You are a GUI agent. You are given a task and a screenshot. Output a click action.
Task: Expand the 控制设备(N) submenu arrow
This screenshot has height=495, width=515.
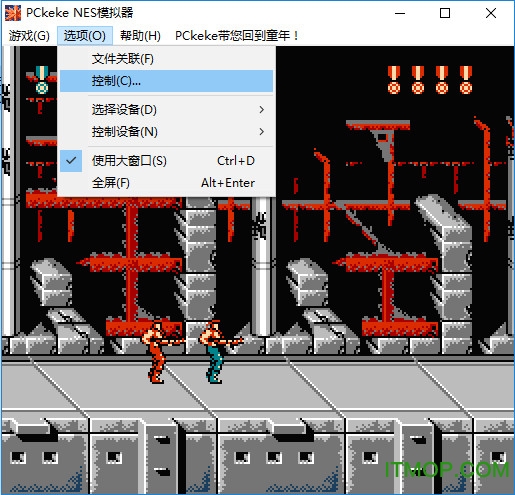tap(262, 132)
